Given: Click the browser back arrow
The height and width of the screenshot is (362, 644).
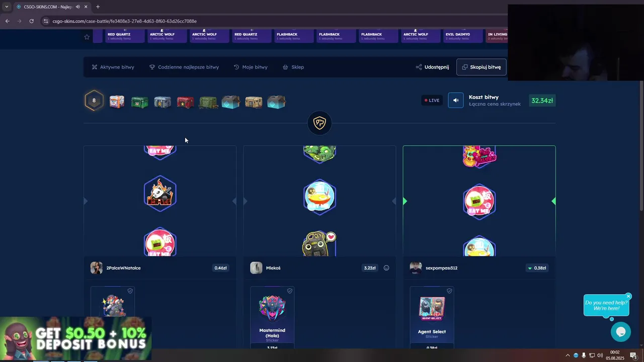Looking at the screenshot, I should pyautogui.click(x=7, y=21).
